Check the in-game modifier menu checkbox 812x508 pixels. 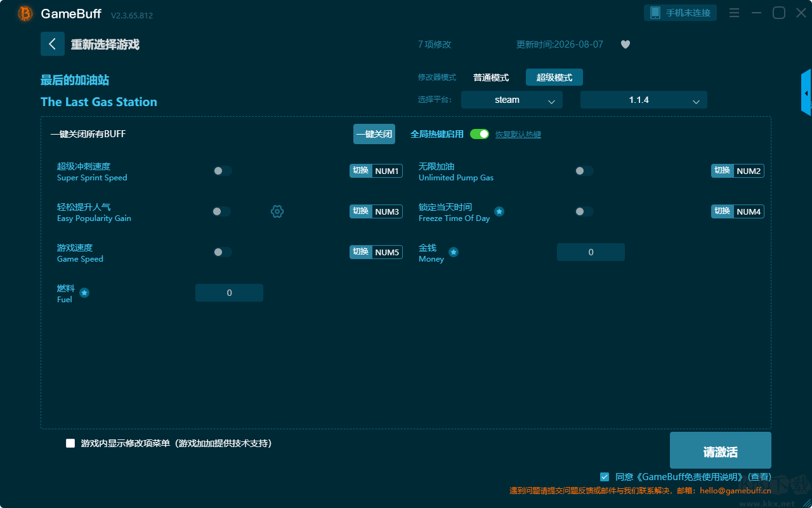click(x=70, y=443)
